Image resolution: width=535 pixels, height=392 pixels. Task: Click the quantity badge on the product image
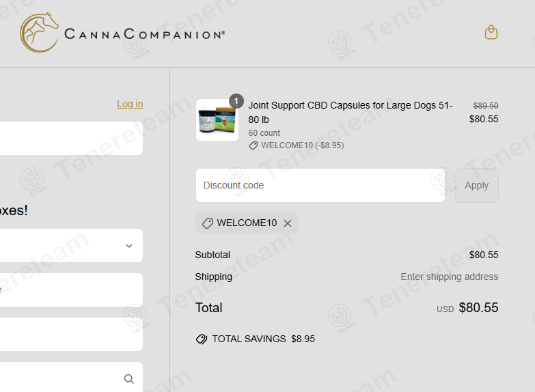tap(236, 101)
